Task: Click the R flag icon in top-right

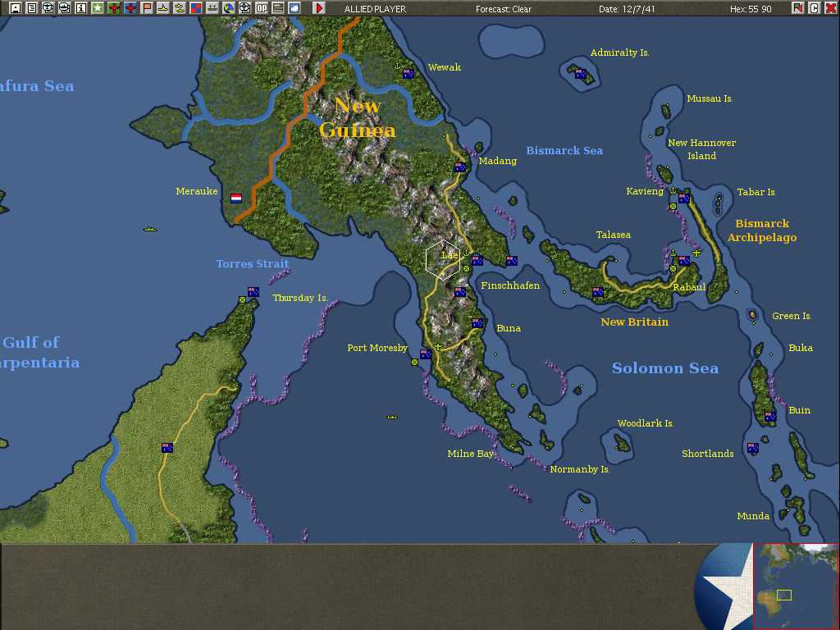Action: (797, 8)
